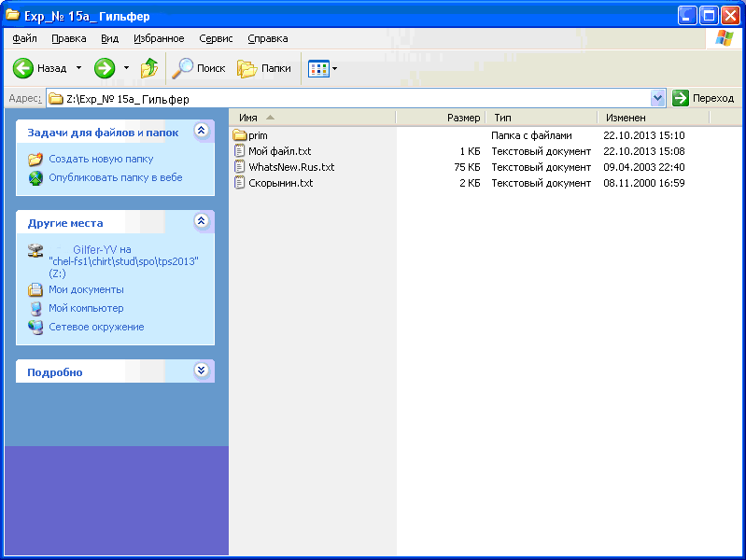Open the Назад history dropdown arrow
This screenshot has height=560, width=746.
pos(79,68)
